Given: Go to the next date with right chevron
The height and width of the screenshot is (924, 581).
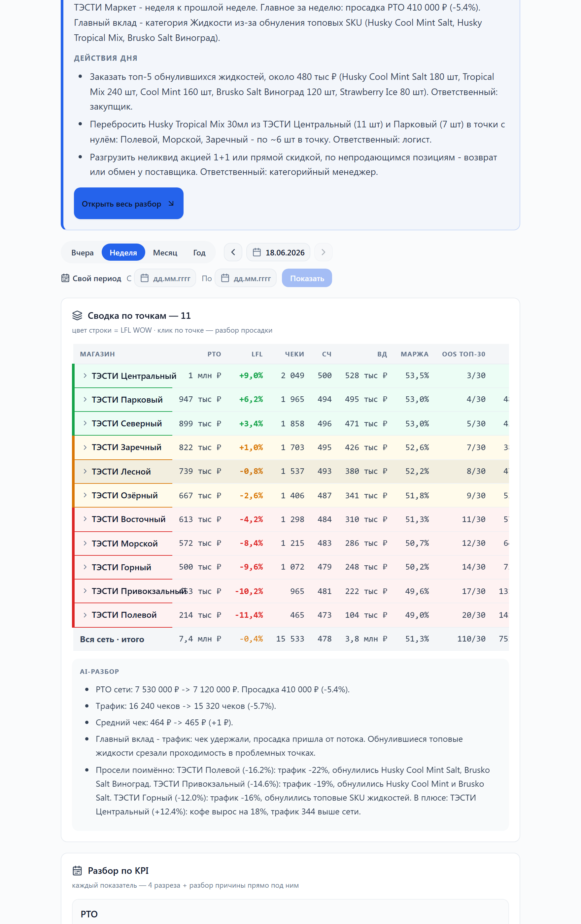Looking at the screenshot, I should [323, 252].
